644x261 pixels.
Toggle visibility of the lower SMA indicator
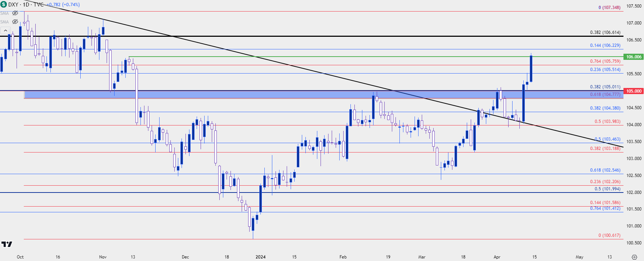tap(15, 22)
